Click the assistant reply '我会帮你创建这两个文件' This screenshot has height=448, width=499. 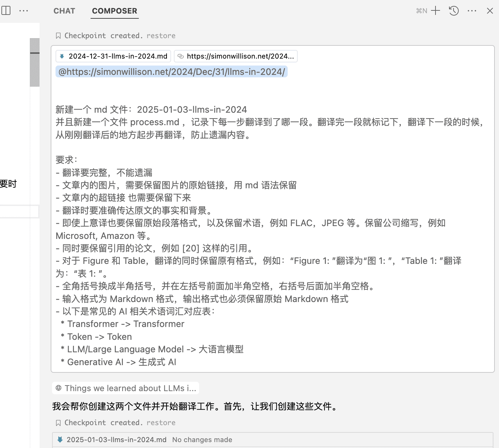point(196,406)
